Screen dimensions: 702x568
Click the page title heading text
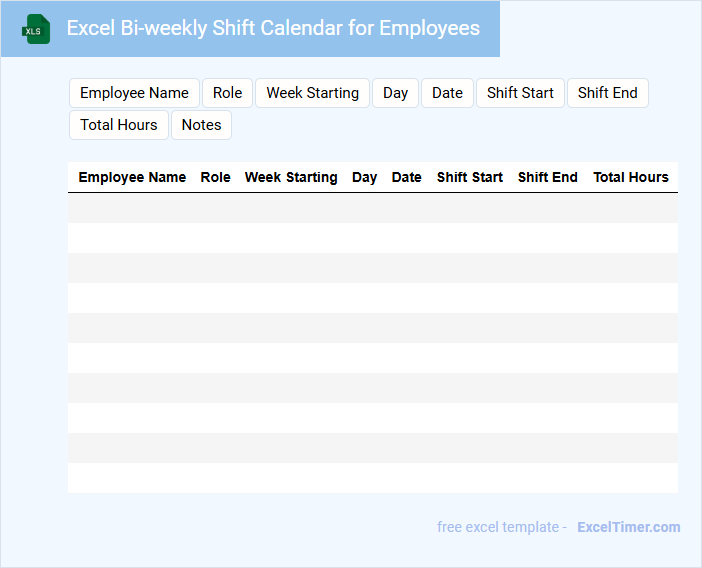pyautogui.click(x=273, y=28)
